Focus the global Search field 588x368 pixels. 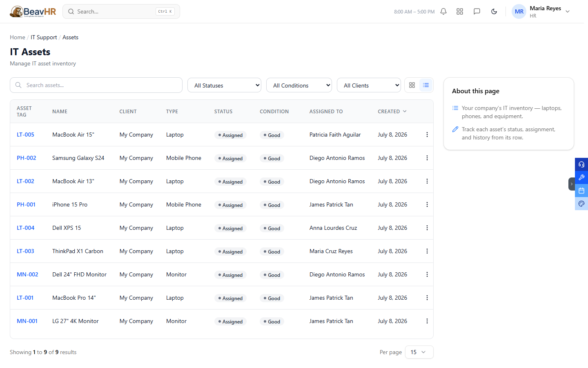pyautogui.click(x=121, y=11)
